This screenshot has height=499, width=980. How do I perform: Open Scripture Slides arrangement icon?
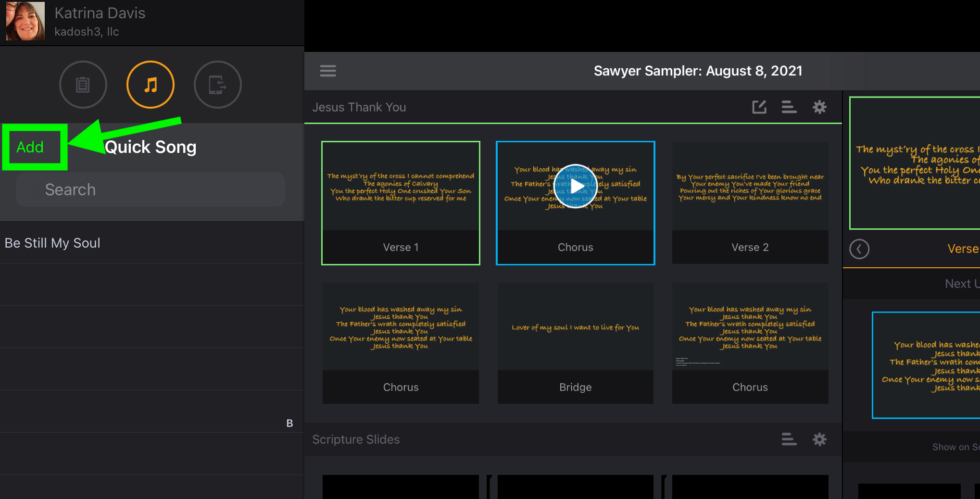789,439
